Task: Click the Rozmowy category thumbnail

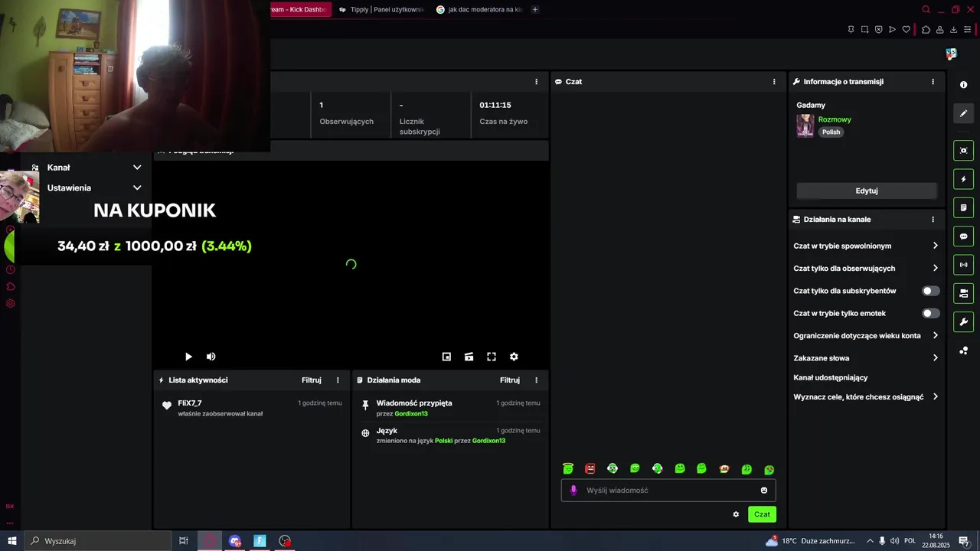Action: point(805,126)
